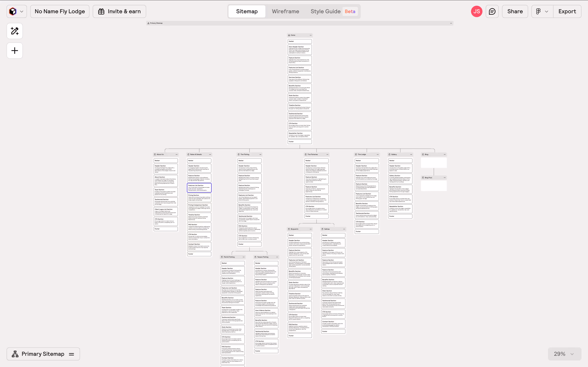
Task: Click the Invite & earn gift button
Action: coord(119,11)
